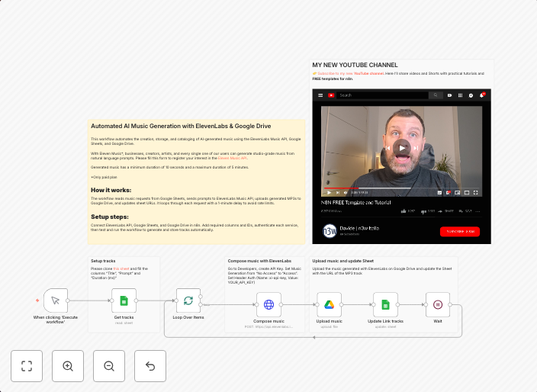Select the Update Link tracks sheet node

(x=386, y=304)
